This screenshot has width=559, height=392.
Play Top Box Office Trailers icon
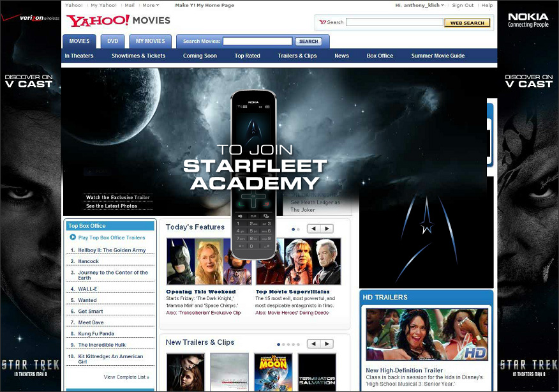(x=73, y=237)
